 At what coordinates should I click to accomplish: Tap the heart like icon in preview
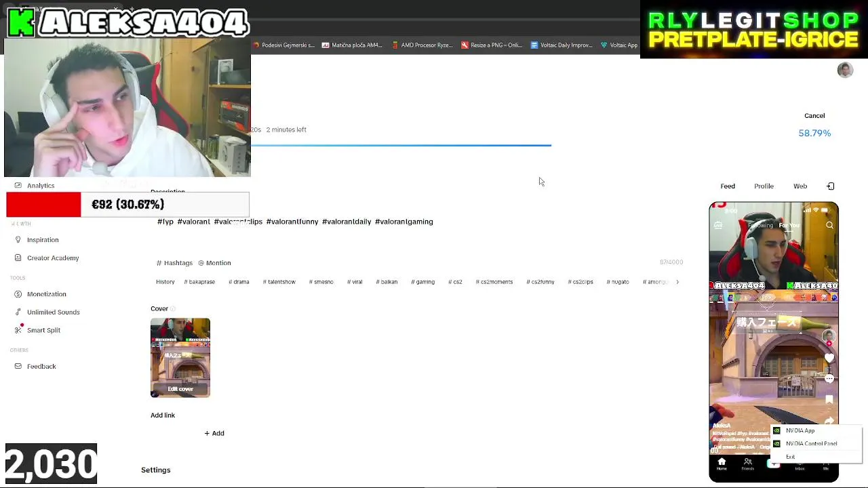(x=829, y=358)
